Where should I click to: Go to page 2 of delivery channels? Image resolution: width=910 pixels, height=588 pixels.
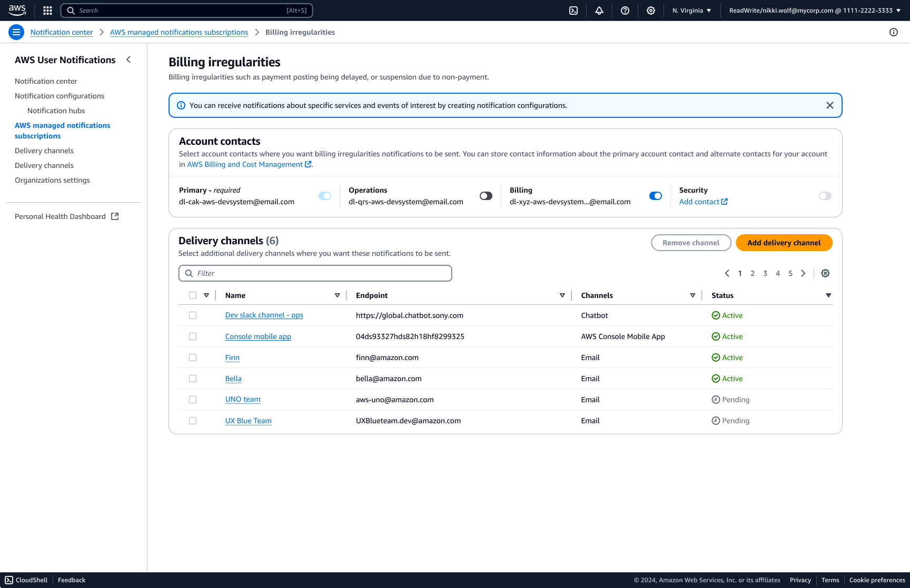(753, 273)
